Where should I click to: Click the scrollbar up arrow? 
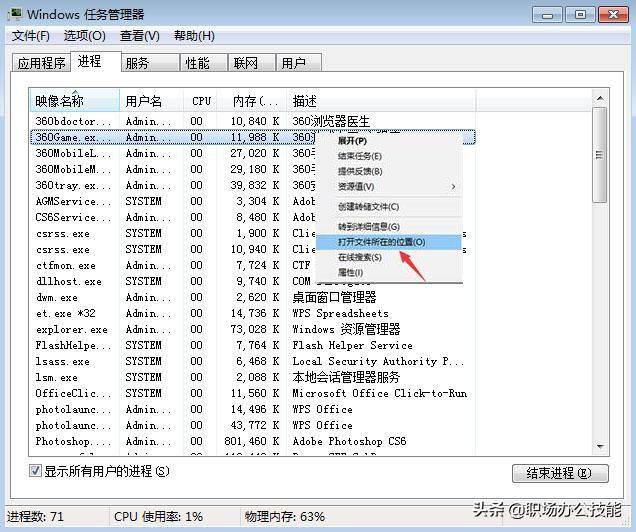(600, 99)
